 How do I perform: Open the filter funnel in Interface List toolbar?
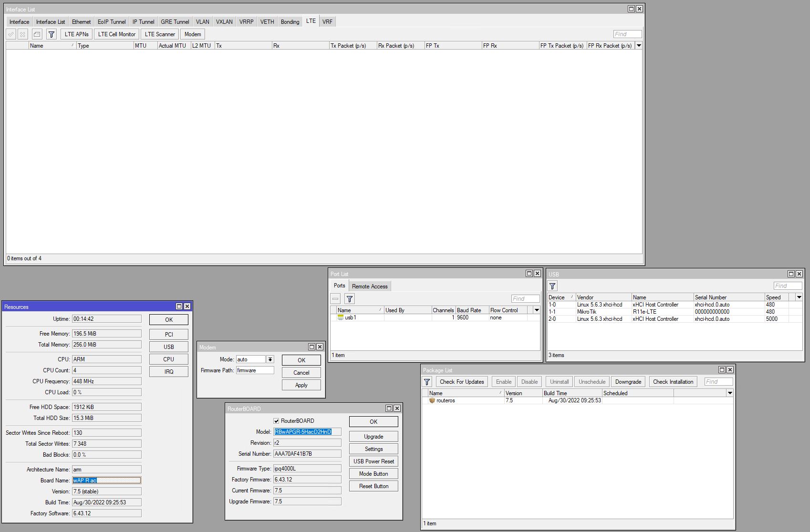52,34
